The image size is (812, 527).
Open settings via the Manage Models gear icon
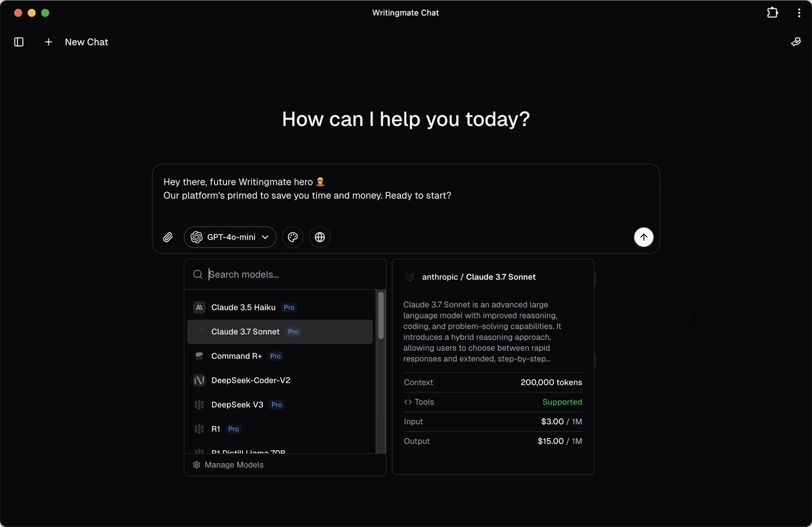point(196,465)
